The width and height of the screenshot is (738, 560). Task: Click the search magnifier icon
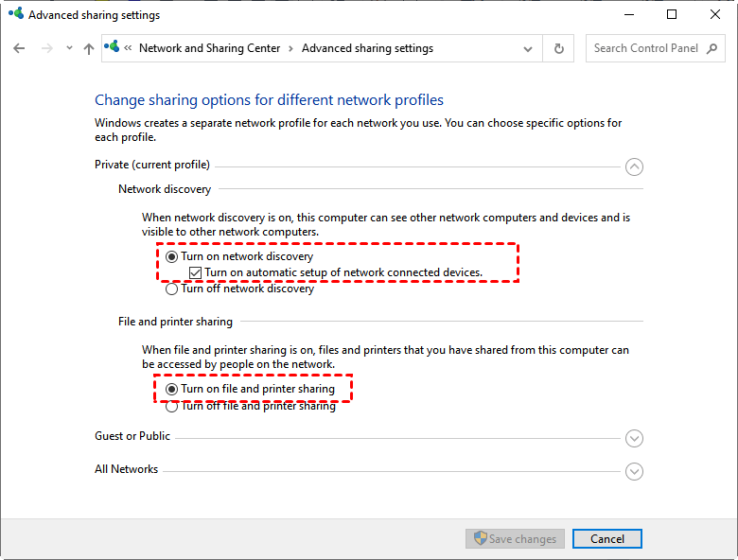click(712, 48)
